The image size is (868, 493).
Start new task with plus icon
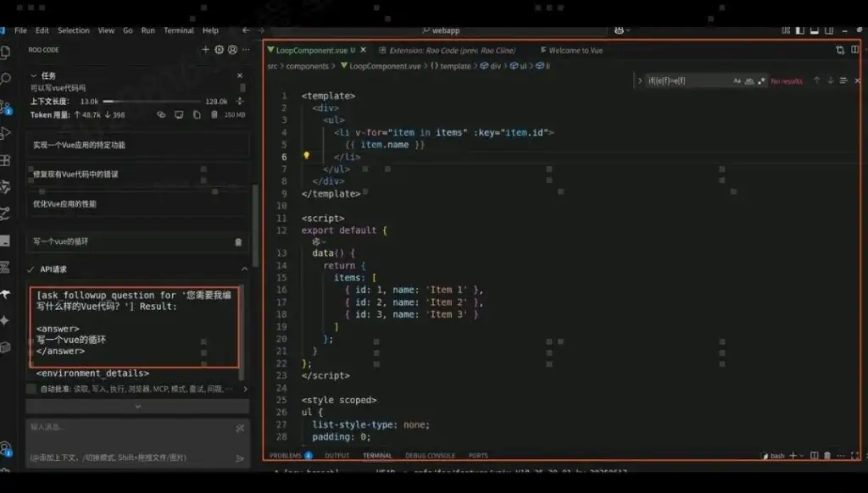[205, 49]
